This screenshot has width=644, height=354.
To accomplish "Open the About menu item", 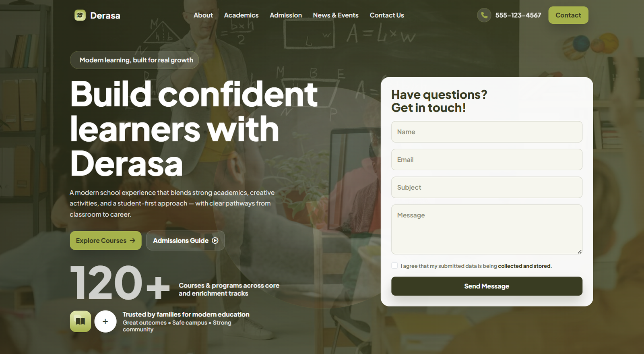I will pyautogui.click(x=203, y=15).
